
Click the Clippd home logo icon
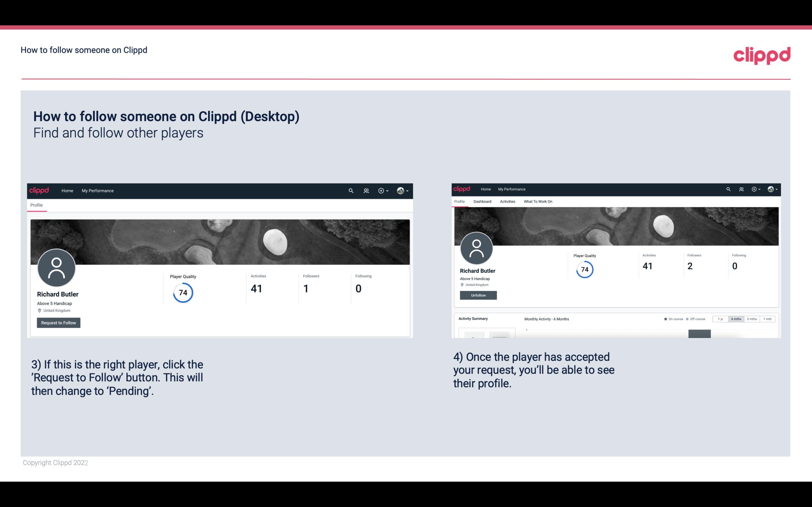[x=39, y=190]
